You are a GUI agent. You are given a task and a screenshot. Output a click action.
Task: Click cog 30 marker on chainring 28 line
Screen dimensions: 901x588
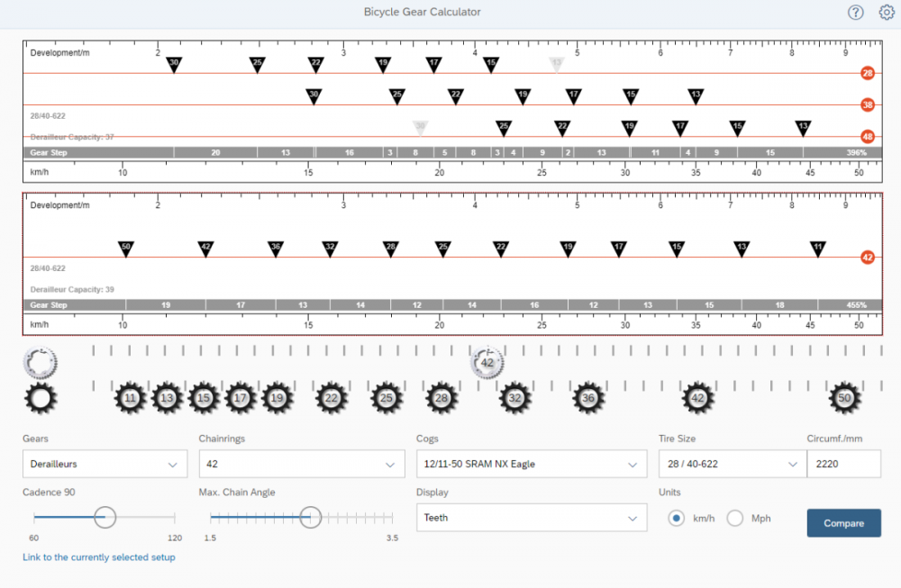point(174,64)
